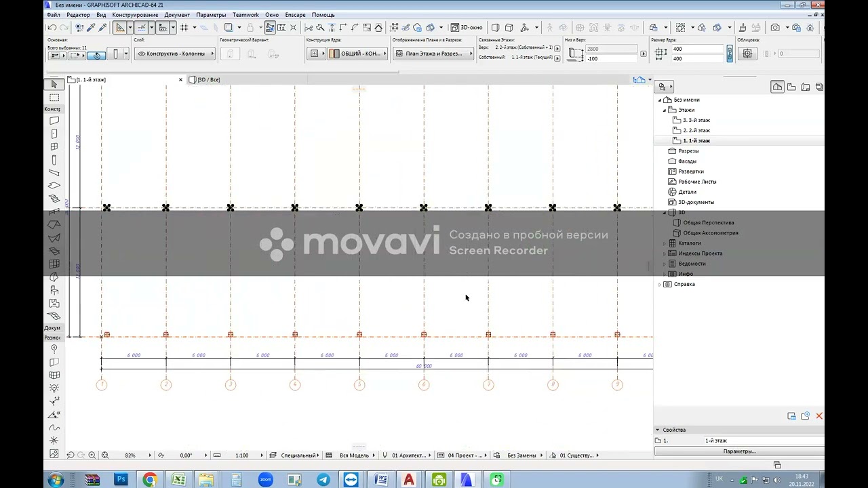Click the delete red X in navigator
Screen dimensions: 868x488
tap(819, 416)
